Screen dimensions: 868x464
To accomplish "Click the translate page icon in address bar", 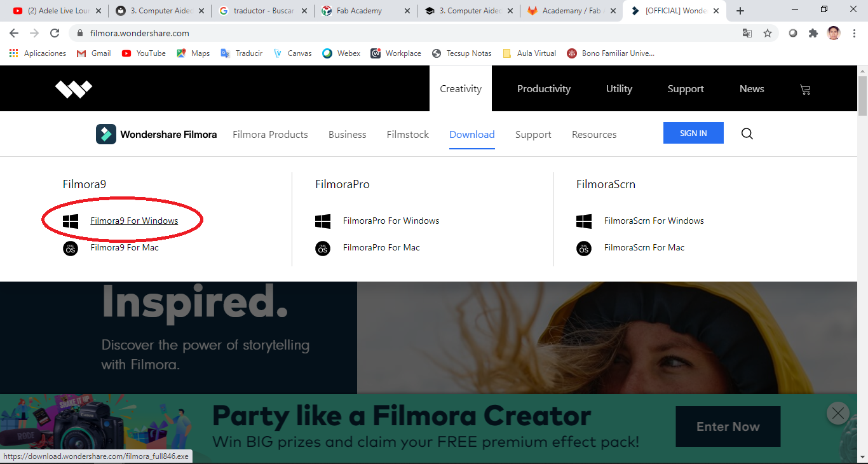I will point(747,33).
